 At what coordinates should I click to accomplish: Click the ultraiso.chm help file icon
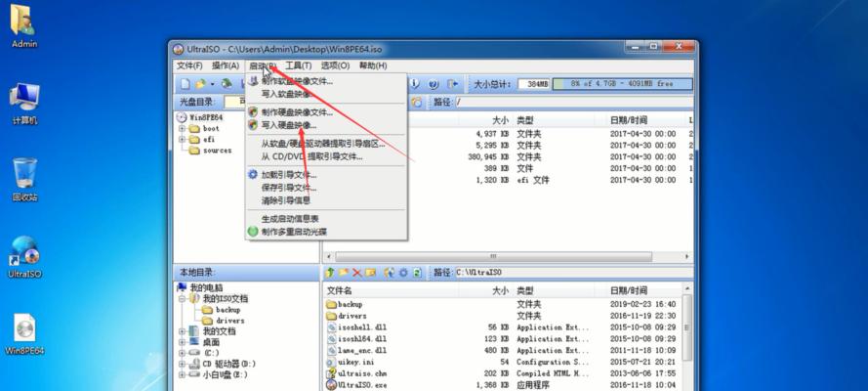pos(332,373)
